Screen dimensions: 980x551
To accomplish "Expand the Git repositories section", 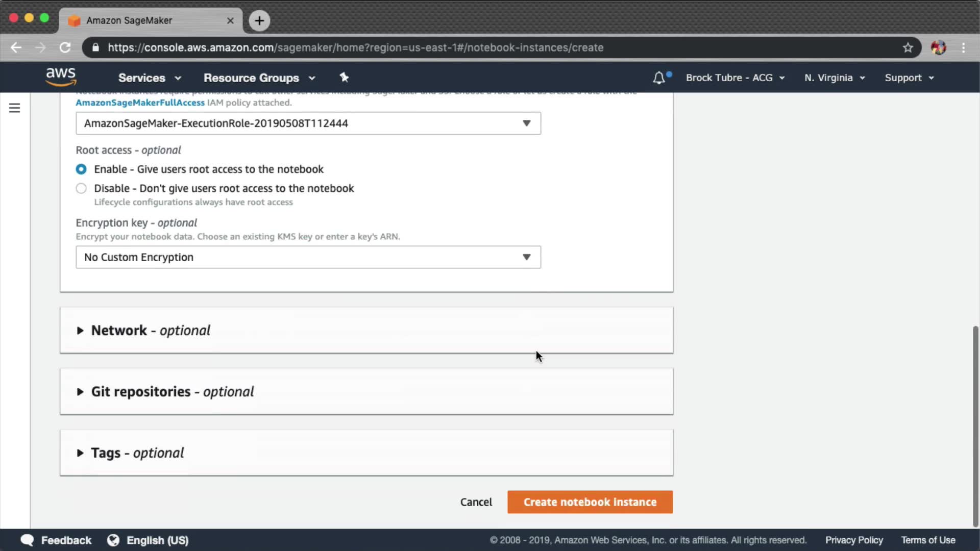I will click(172, 392).
